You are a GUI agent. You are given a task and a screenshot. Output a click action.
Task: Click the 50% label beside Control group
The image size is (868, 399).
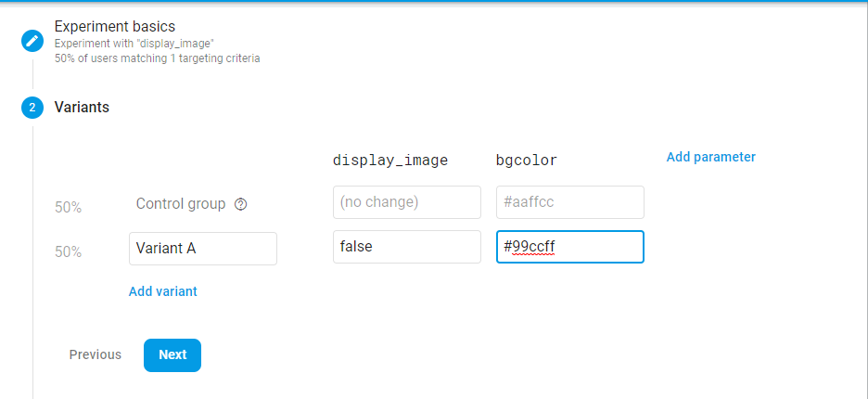click(68, 208)
